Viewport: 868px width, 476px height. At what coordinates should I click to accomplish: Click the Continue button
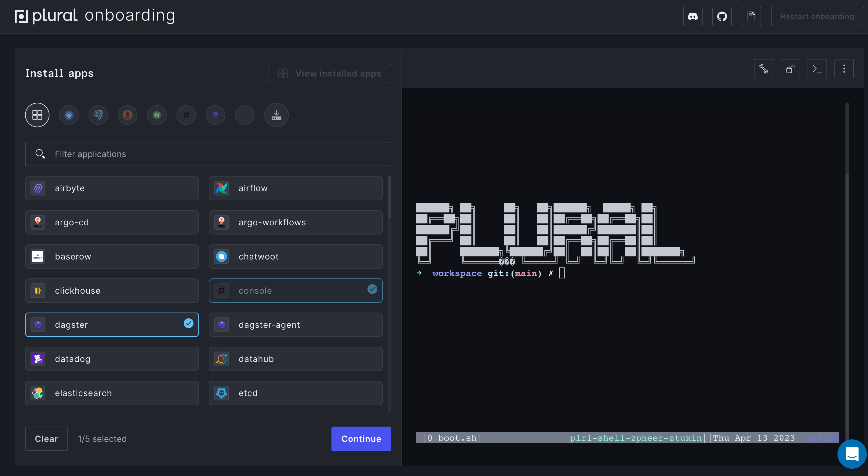(361, 438)
